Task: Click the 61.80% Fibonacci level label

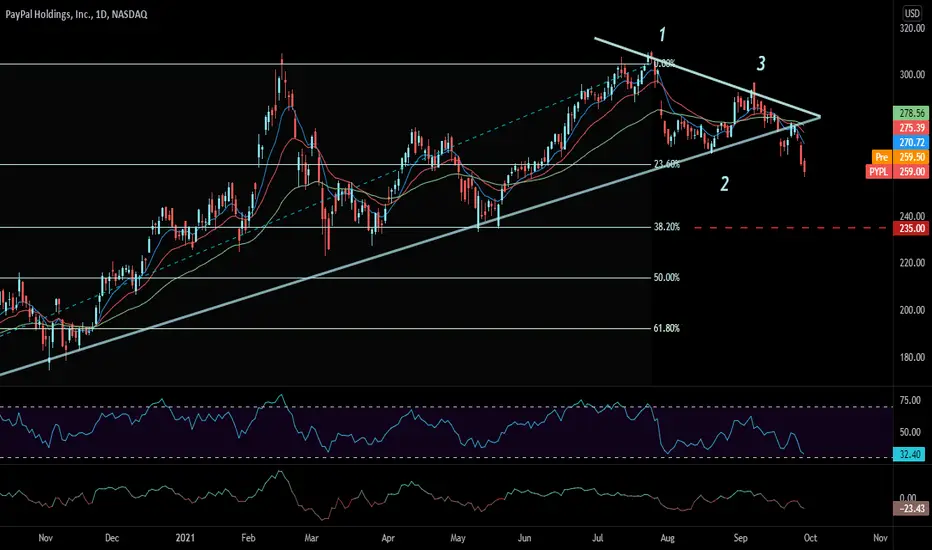Action: [x=667, y=328]
